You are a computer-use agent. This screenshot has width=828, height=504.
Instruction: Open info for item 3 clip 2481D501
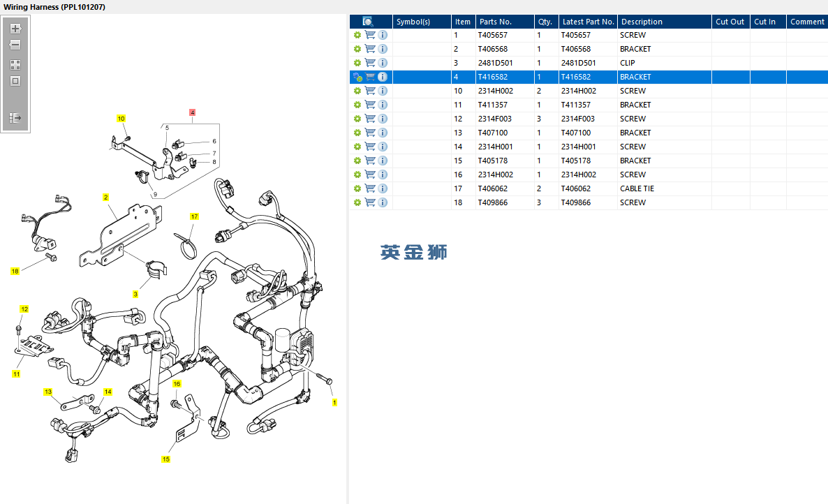pos(383,63)
